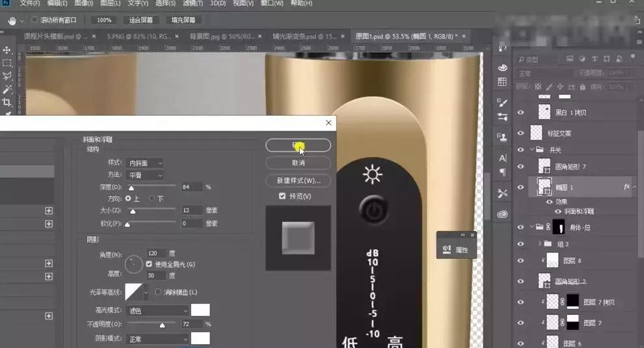
Task: Select the Magic Wand tool
Action: 7,89
